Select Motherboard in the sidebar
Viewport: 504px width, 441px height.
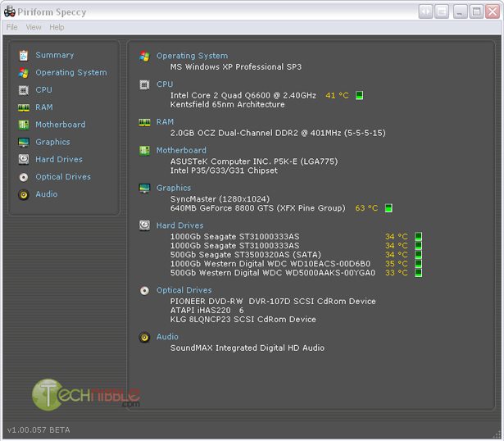click(61, 125)
